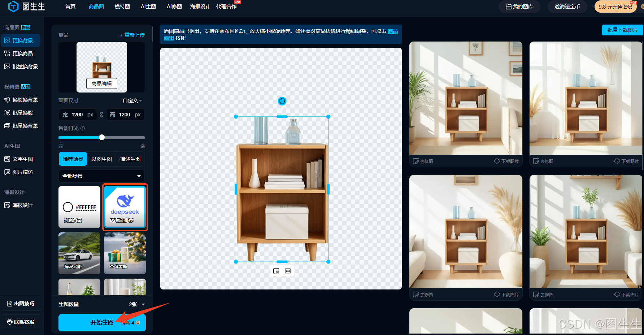Screen dimensions: 644x335
Task: Click the first generated result image
Action: [466, 98]
